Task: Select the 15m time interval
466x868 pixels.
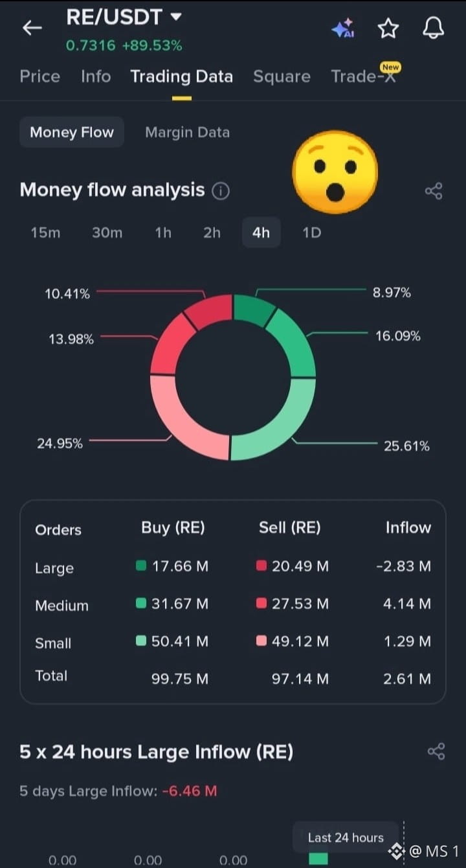Action: point(45,233)
